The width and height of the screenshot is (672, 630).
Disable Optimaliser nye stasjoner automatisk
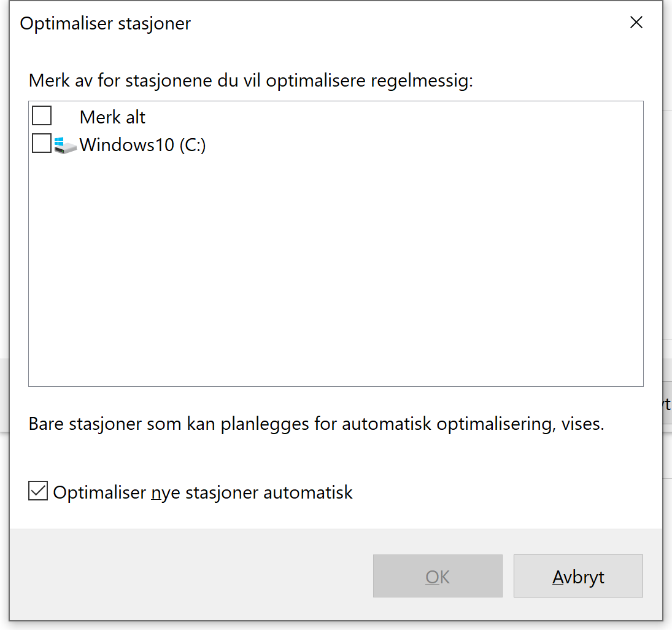pos(37,491)
